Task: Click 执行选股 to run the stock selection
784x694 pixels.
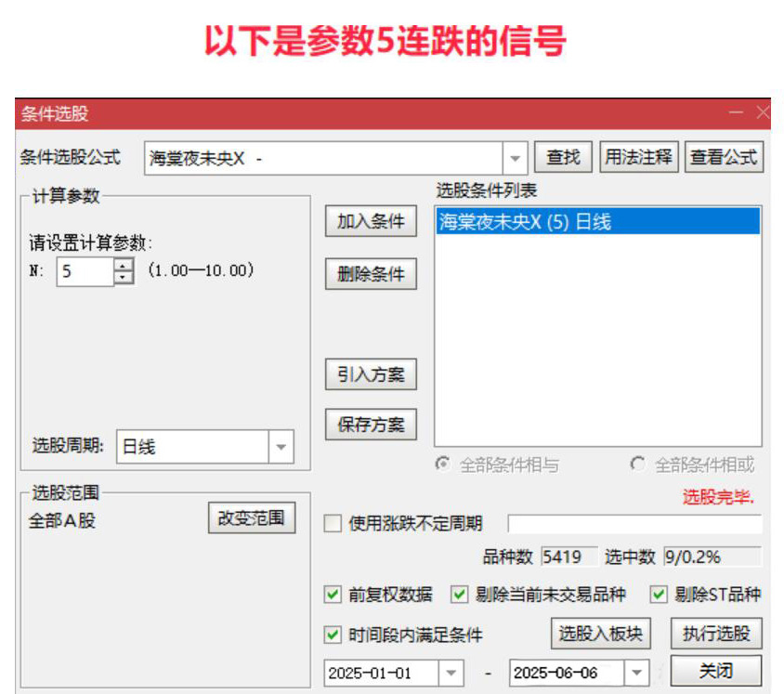Action: pos(716,634)
